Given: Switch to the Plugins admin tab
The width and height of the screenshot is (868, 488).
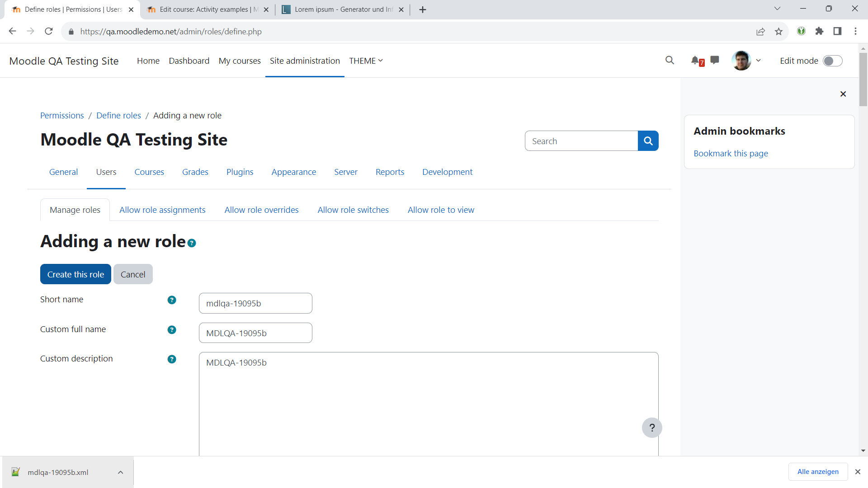Looking at the screenshot, I should click(x=240, y=172).
